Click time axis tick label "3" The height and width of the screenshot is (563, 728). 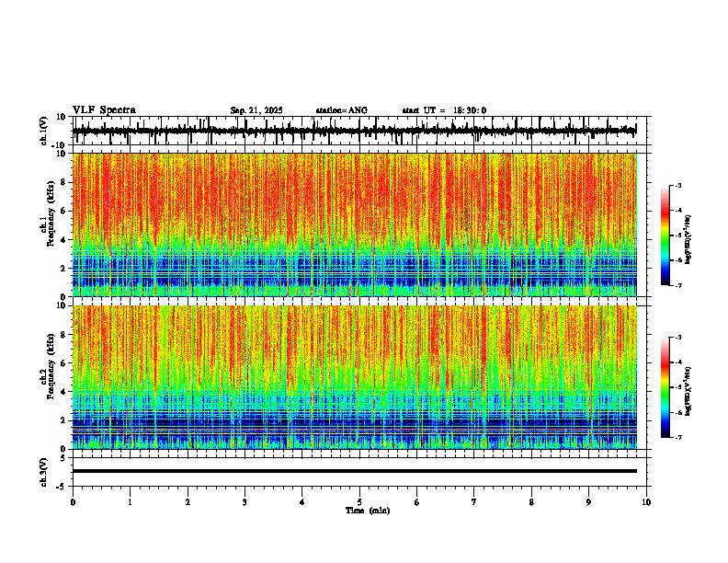(245, 502)
